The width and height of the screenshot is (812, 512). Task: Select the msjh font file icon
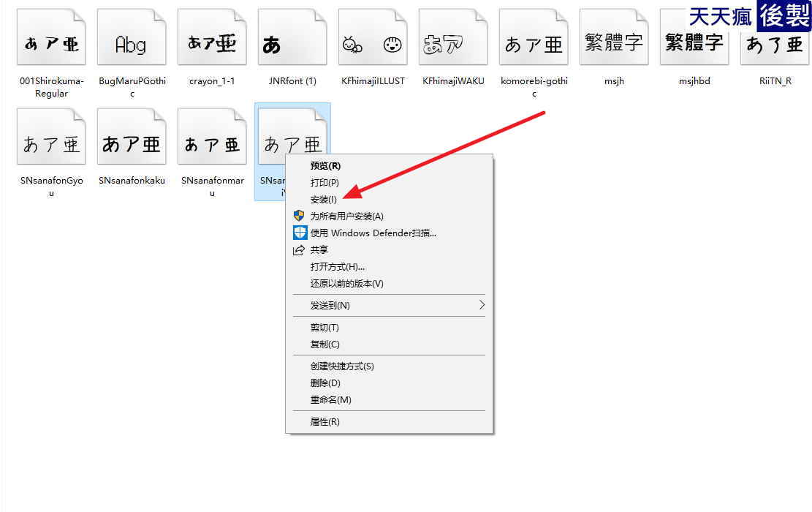pyautogui.click(x=614, y=37)
